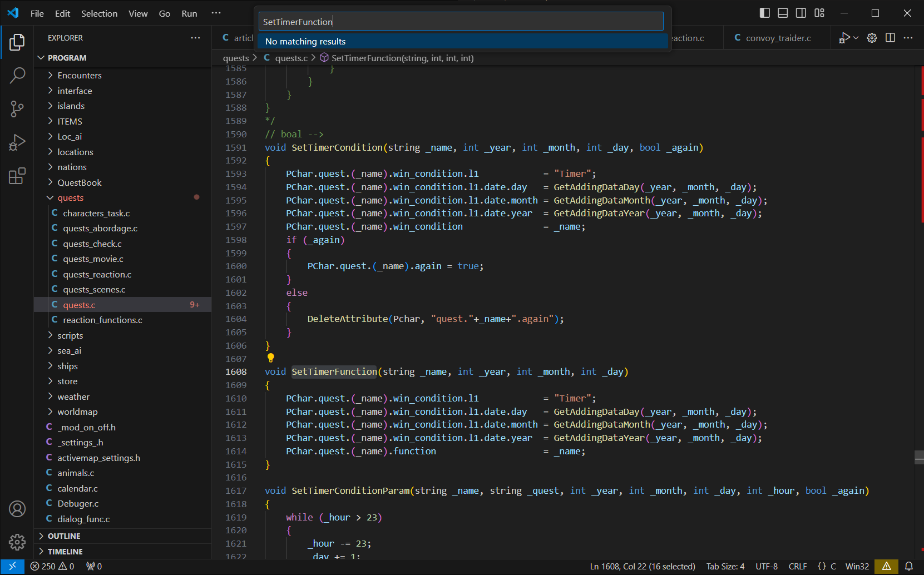
Task: Click the SetTimerFunction search input field
Action: tap(461, 22)
